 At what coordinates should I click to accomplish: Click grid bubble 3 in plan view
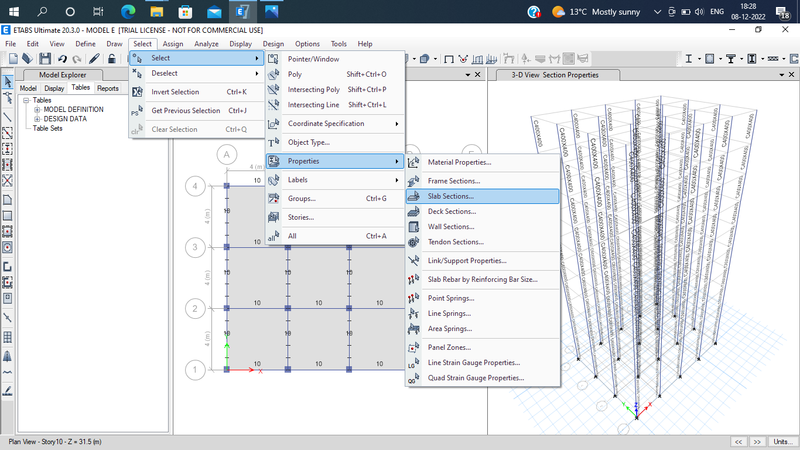coord(195,247)
